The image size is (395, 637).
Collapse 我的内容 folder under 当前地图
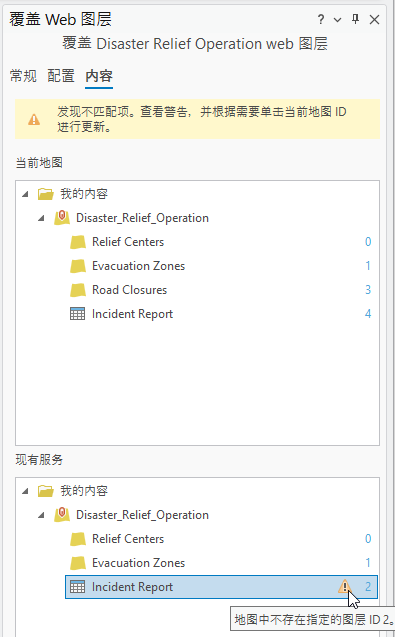(x=26, y=194)
